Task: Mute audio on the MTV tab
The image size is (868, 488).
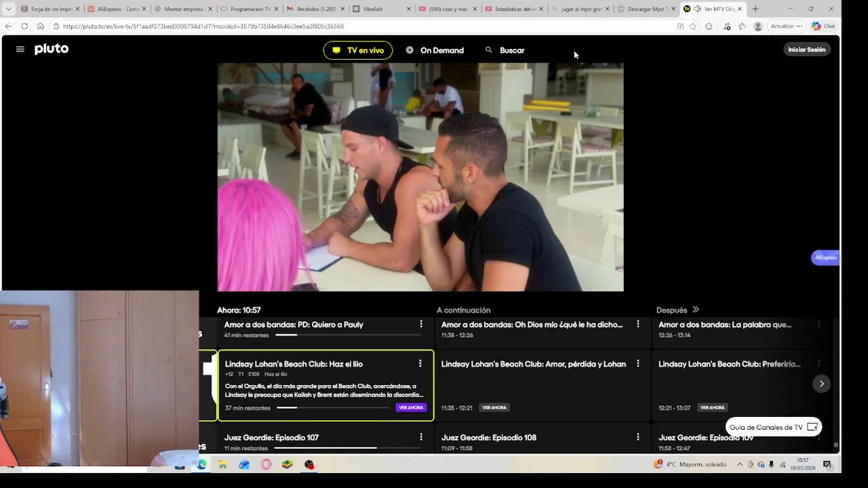Action: 697,9
